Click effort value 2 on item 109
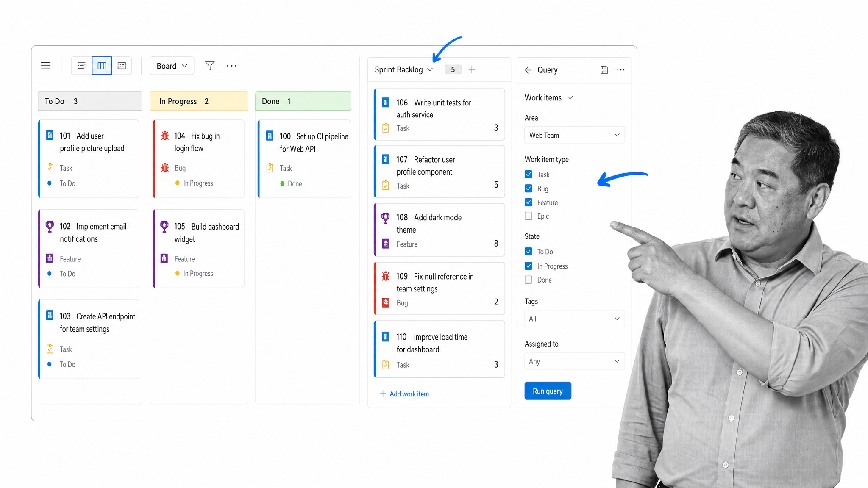This screenshot has height=488, width=868. coord(496,302)
